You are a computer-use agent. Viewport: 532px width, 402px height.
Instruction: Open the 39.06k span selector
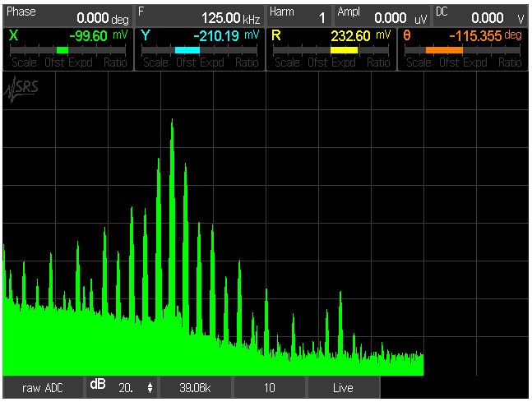(196, 386)
